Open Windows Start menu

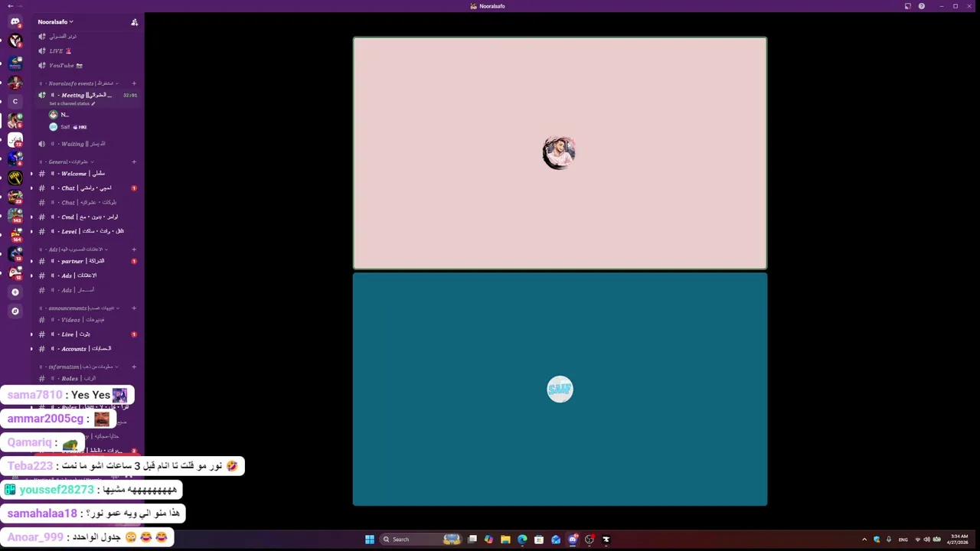point(370,540)
